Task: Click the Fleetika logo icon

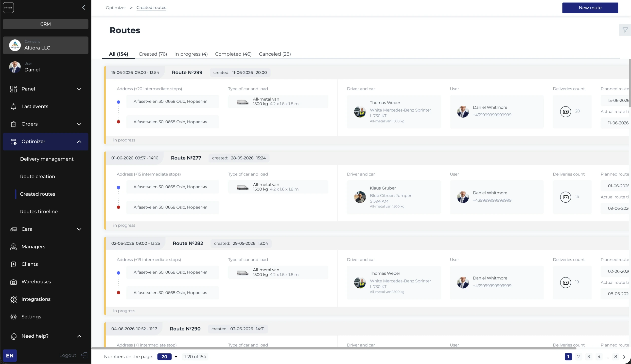Action: coord(8,8)
